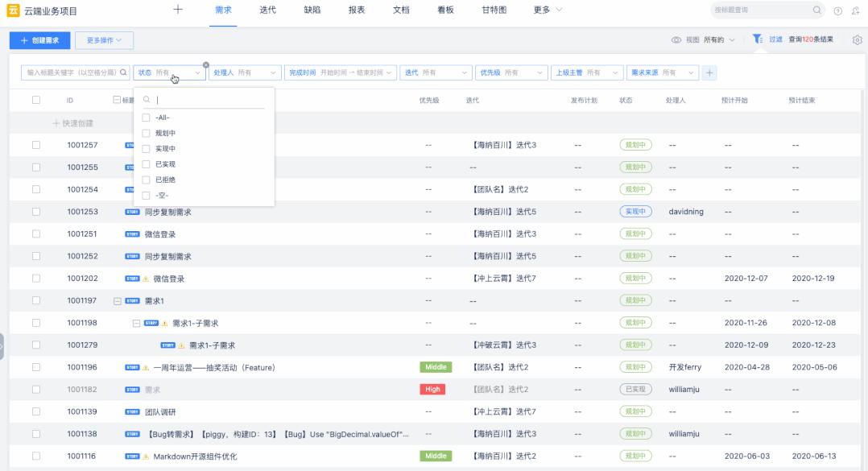Open the 处理人 filter dropdown
Screen dimensions: 868x471
[245, 72]
